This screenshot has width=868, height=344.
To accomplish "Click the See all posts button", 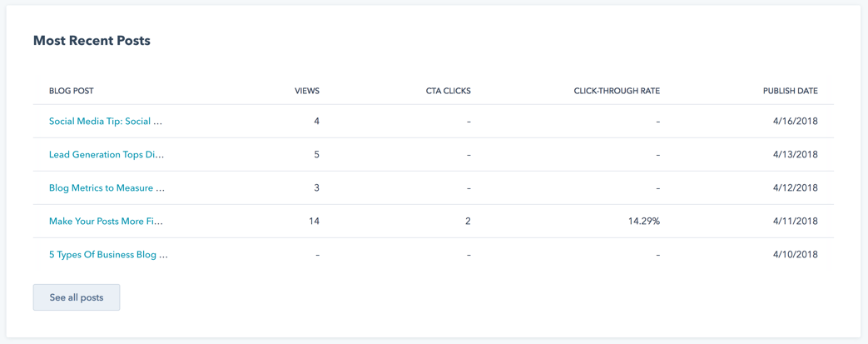I will (x=77, y=297).
